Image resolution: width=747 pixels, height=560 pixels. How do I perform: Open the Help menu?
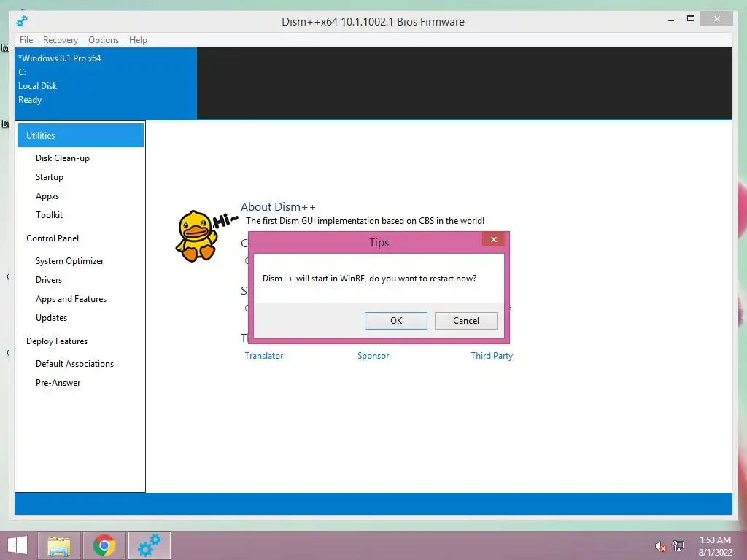(138, 40)
